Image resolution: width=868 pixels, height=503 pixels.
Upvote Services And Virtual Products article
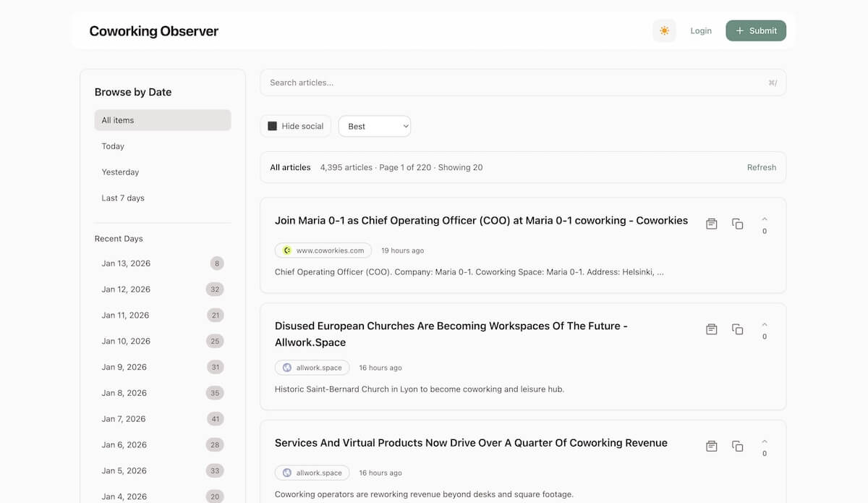[765, 441]
